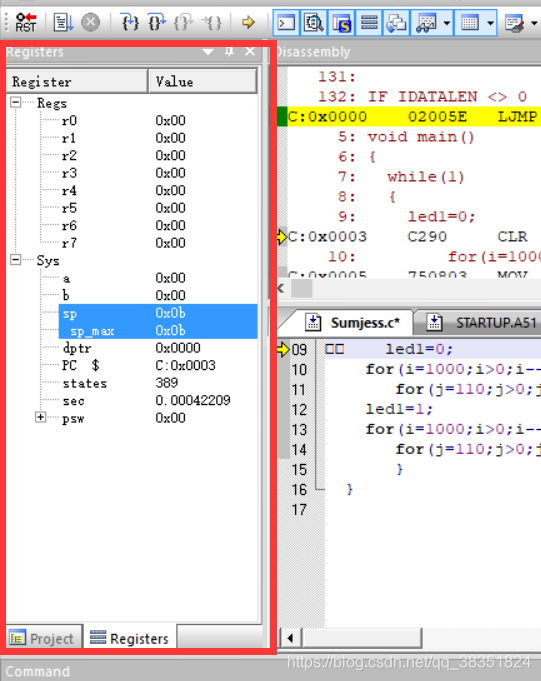Step over the current line
Image resolution: width=541 pixels, height=681 pixels.
pos(156,22)
